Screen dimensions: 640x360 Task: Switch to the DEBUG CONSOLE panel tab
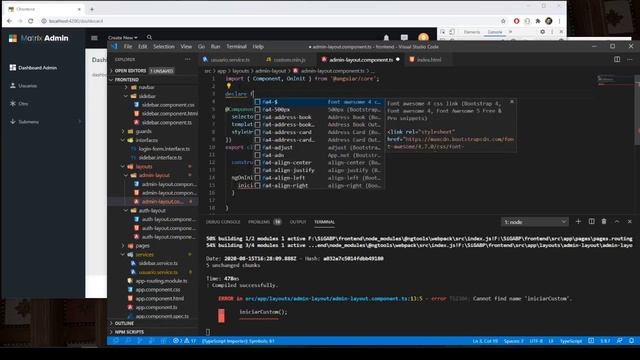tap(223, 222)
